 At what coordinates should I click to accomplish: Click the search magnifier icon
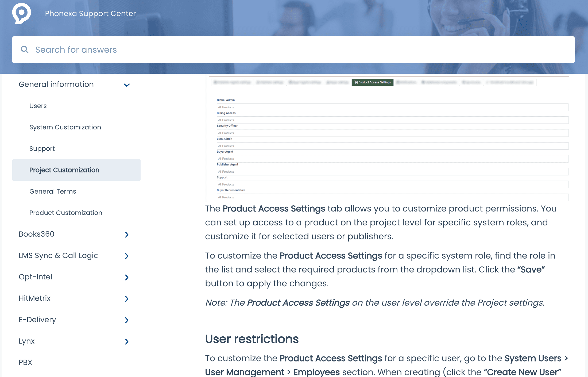click(x=25, y=49)
